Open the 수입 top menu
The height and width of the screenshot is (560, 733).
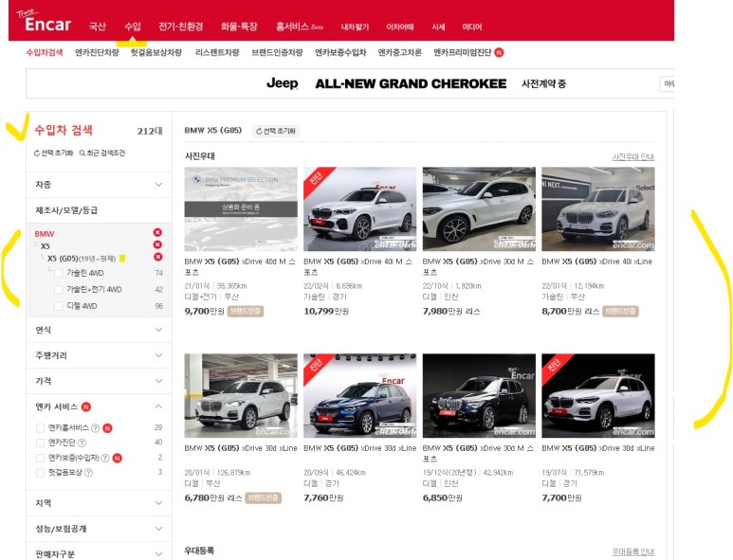133,27
